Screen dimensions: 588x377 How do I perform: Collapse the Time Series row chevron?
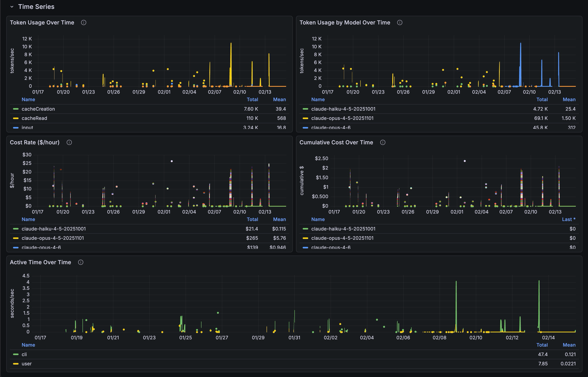pos(12,7)
